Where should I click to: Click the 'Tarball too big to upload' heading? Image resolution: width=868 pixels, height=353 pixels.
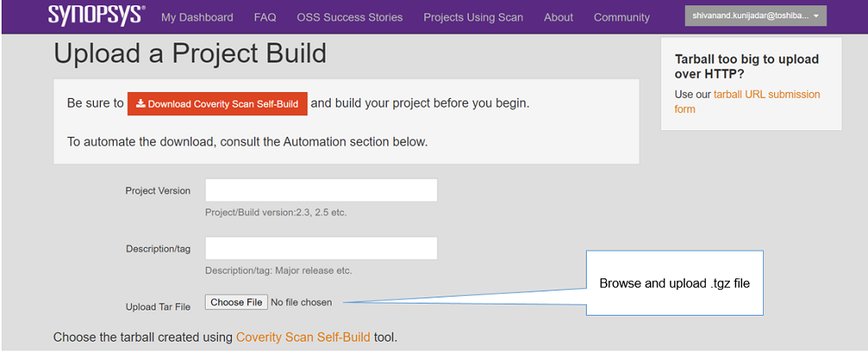coord(746,67)
